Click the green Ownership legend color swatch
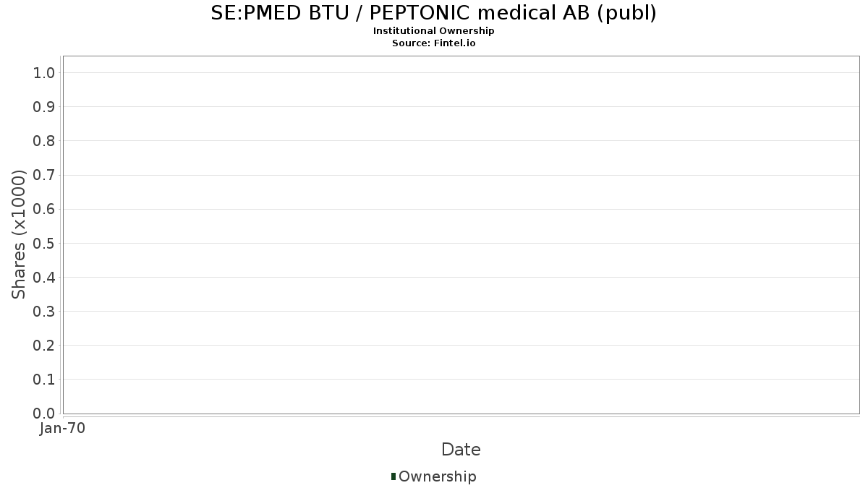The width and height of the screenshot is (868, 488). click(x=393, y=476)
